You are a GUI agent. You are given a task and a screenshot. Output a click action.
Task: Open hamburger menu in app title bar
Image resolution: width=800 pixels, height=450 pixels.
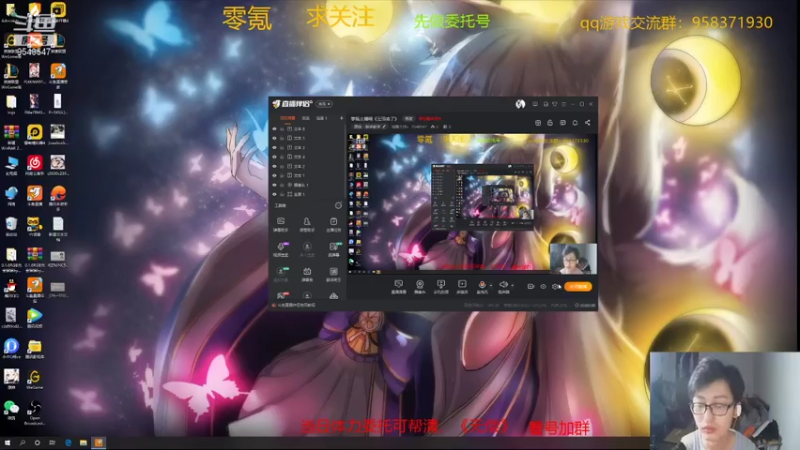pyautogui.click(x=564, y=104)
